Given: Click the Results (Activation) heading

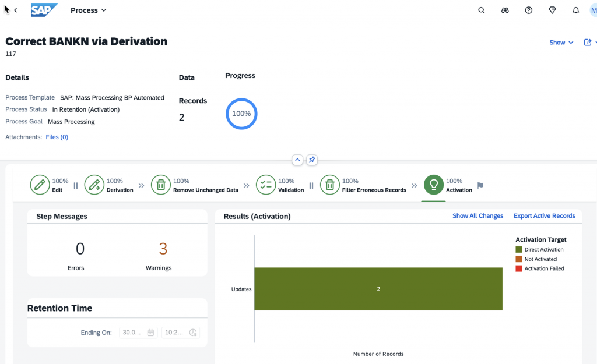Looking at the screenshot, I should click(257, 217).
